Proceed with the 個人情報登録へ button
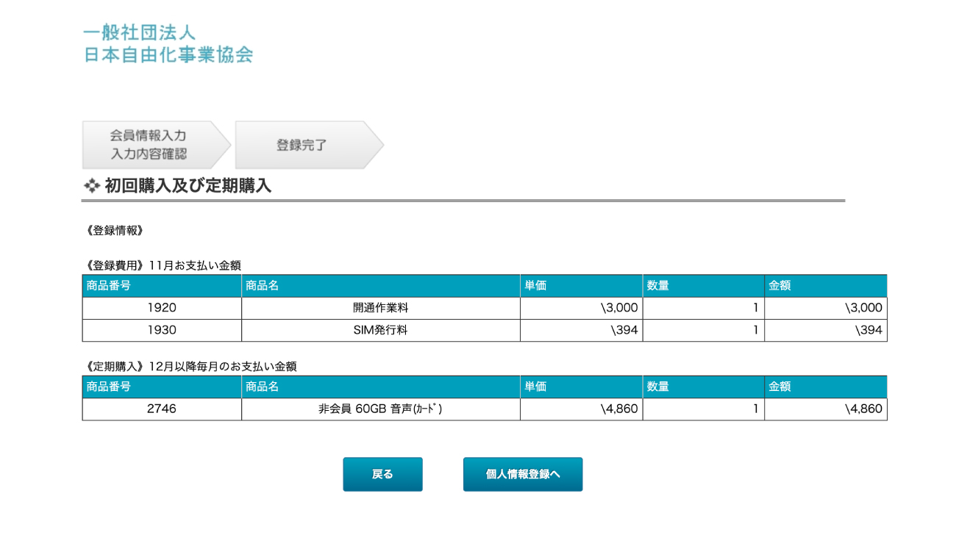Image resolution: width=956 pixels, height=560 pixels. [x=522, y=474]
